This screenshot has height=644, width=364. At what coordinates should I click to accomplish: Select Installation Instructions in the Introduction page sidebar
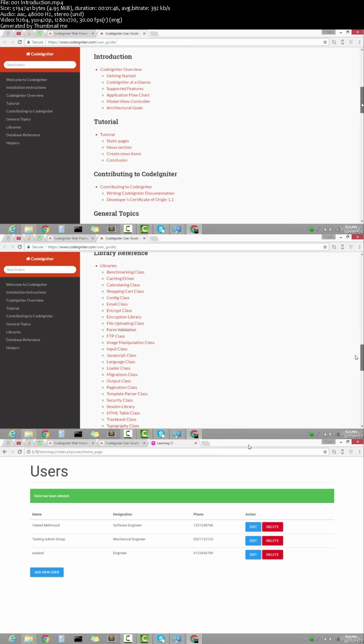click(x=26, y=87)
